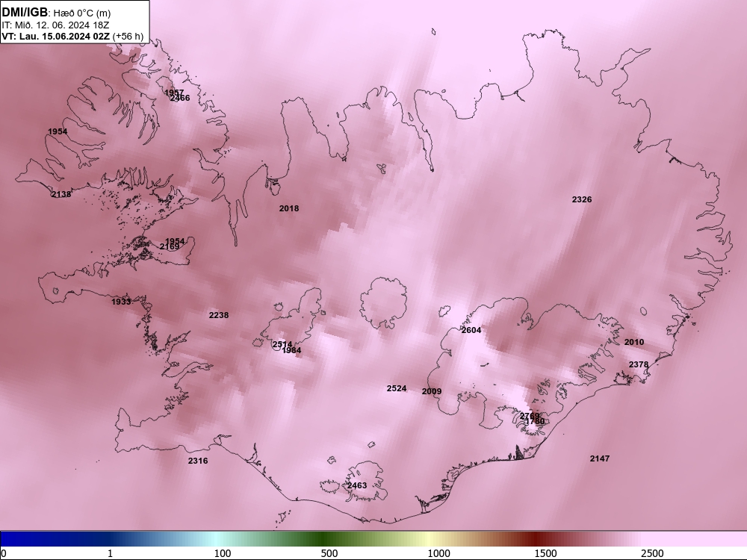Click the 500 label on the color scale
This screenshot has width=747, height=560.
[x=329, y=553]
